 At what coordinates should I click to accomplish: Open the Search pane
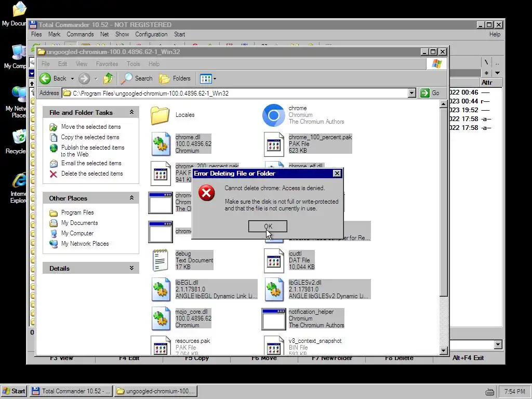(137, 78)
